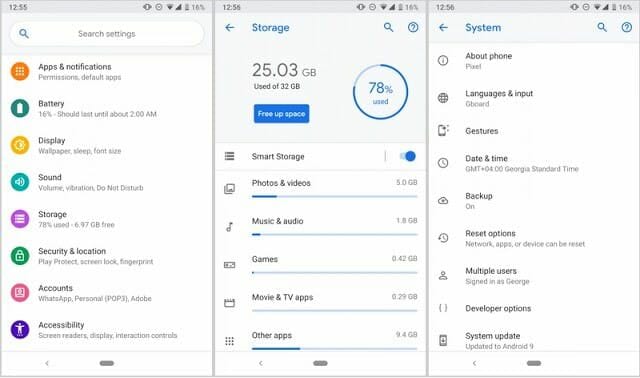Tap the About phone info icon

[443, 60]
